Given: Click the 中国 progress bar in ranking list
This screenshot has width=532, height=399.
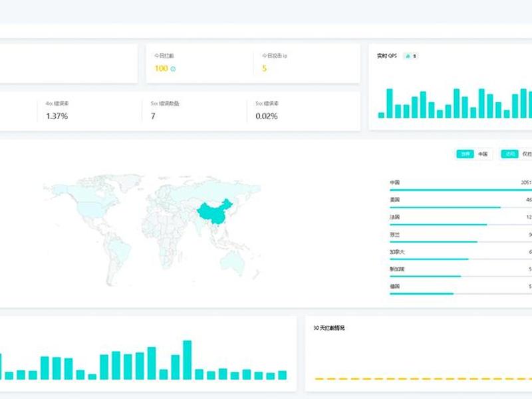Looking at the screenshot, I should click(x=461, y=190).
